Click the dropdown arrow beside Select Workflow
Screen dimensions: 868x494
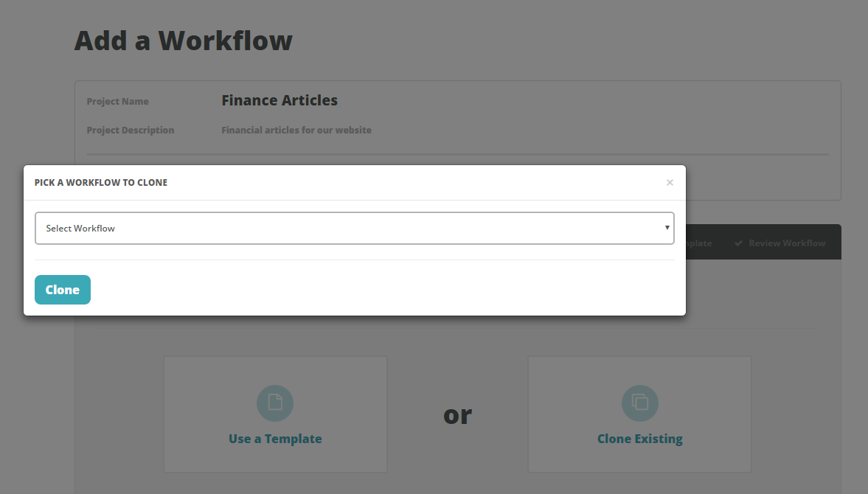pyautogui.click(x=667, y=228)
